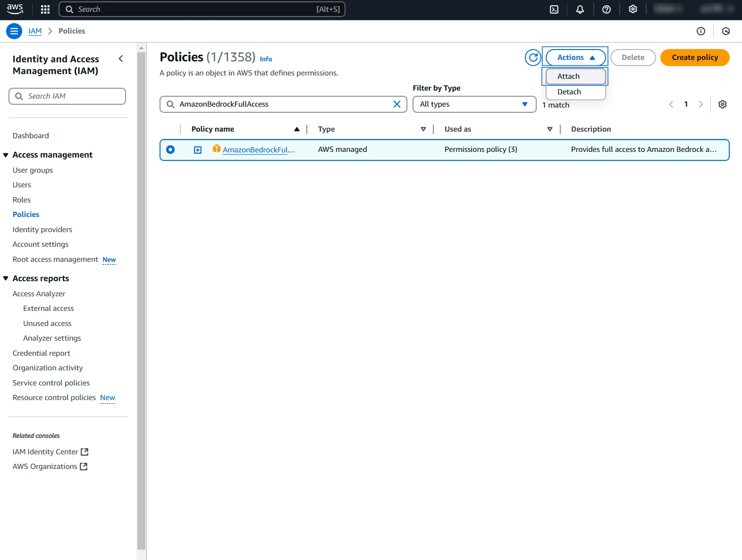Click the policy filter search box

coord(283,104)
